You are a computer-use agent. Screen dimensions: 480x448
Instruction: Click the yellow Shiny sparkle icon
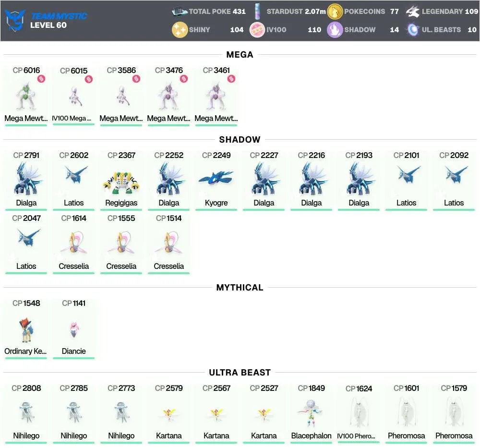click(x=180, y=30)
